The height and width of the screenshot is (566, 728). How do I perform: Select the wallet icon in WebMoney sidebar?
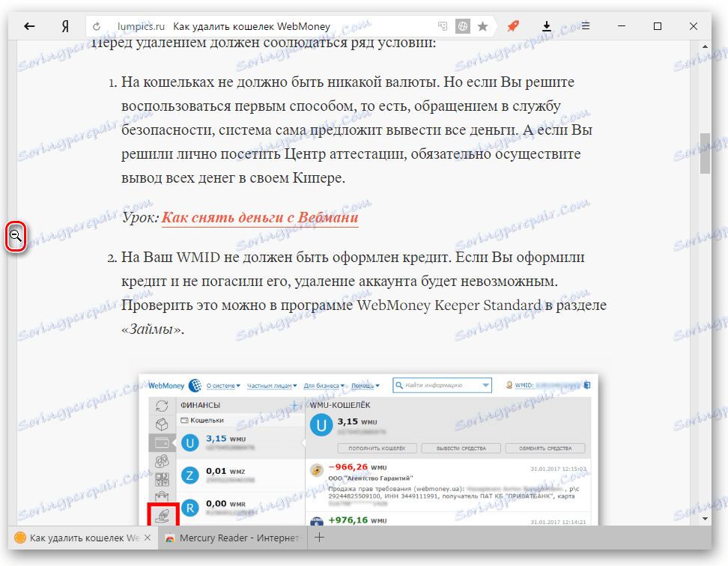coord(162,442)
